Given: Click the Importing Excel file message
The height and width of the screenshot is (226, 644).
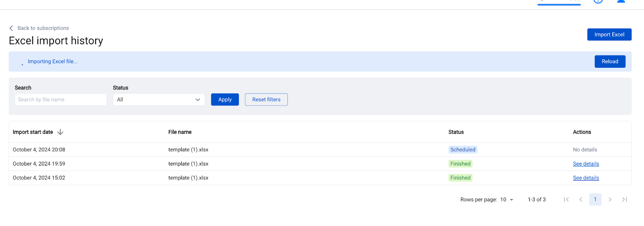Looking at the screenshot, I should 53,62.
